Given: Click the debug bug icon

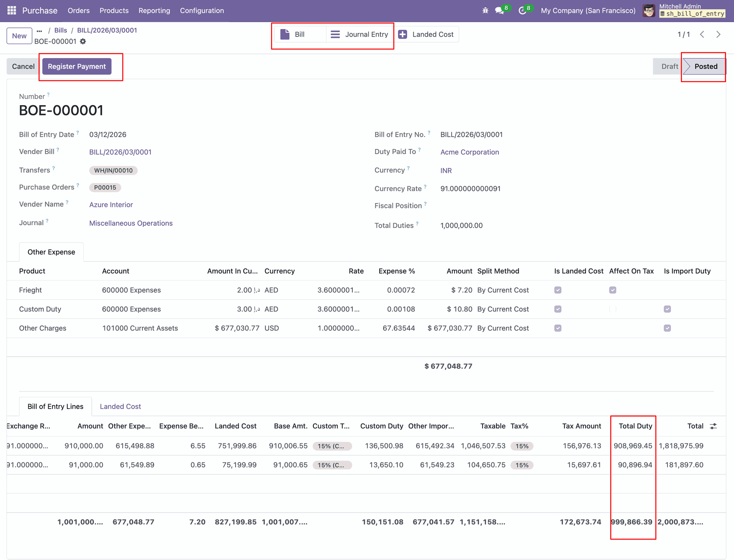Looking at the screenshot, I should click(485, 11).
